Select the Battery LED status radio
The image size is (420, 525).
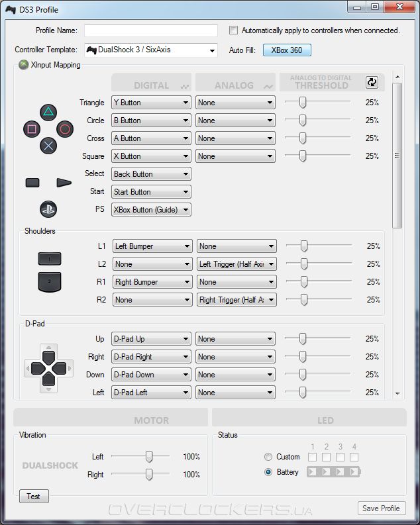(268, 472)
